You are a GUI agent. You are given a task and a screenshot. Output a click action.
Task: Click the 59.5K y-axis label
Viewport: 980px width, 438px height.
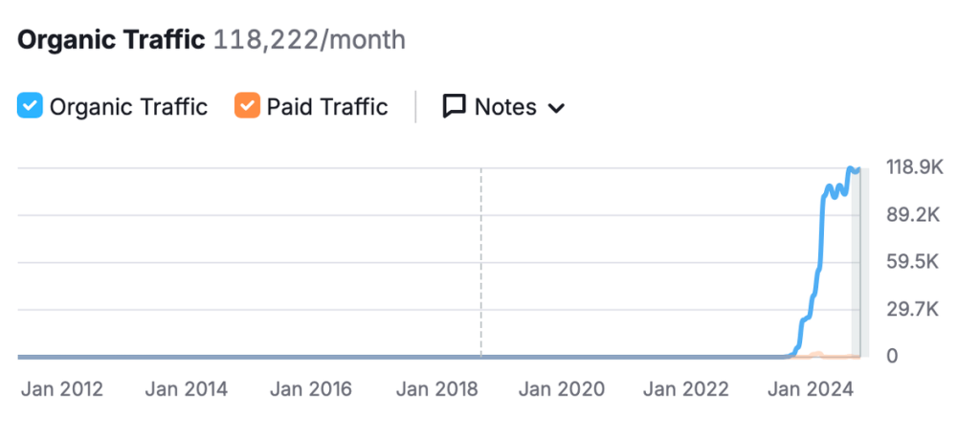point(914,262)
